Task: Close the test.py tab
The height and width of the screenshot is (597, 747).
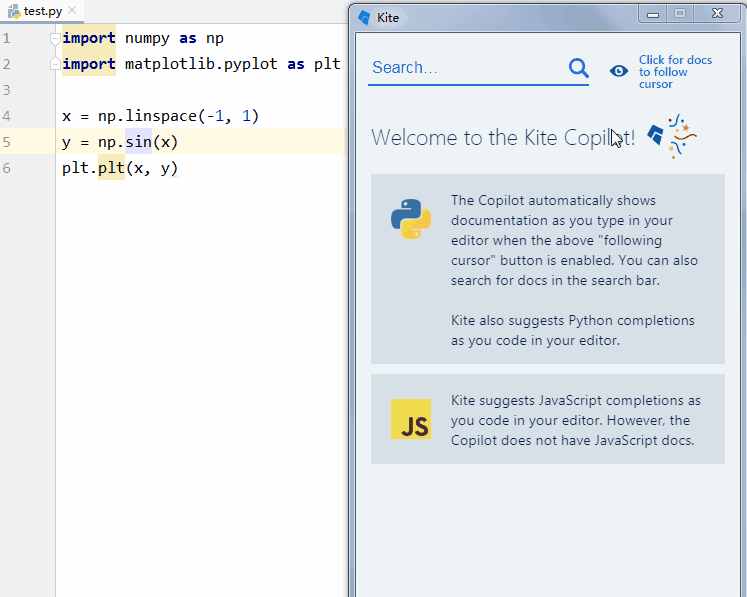Action: [72, 10]
